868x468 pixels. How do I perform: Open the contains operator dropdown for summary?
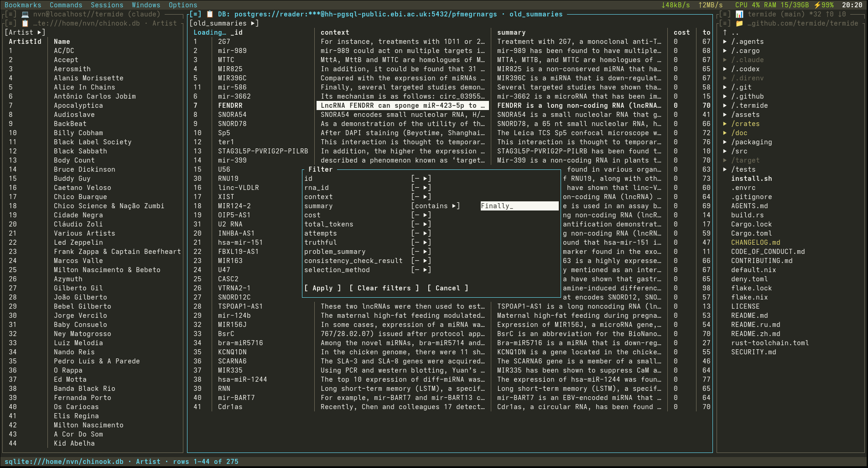(x=436, y=206)
